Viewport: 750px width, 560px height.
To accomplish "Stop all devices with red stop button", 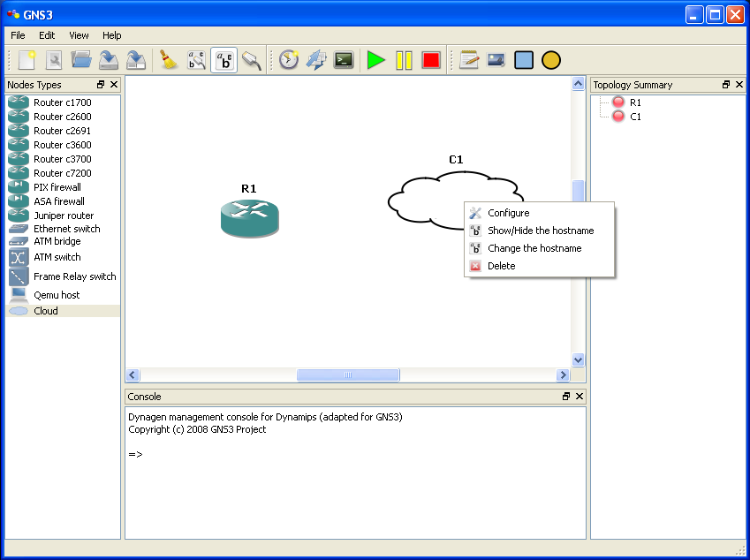I will pos(431,60).
